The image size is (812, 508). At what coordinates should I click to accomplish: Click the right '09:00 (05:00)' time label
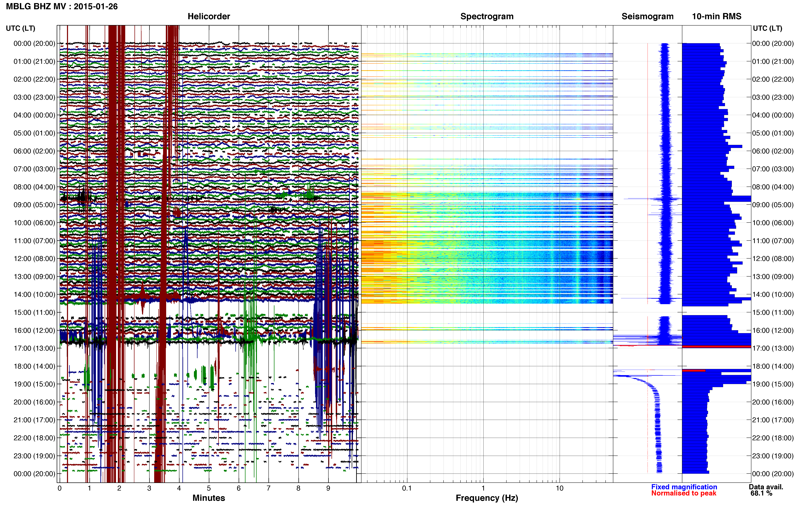tap(773, 205)
